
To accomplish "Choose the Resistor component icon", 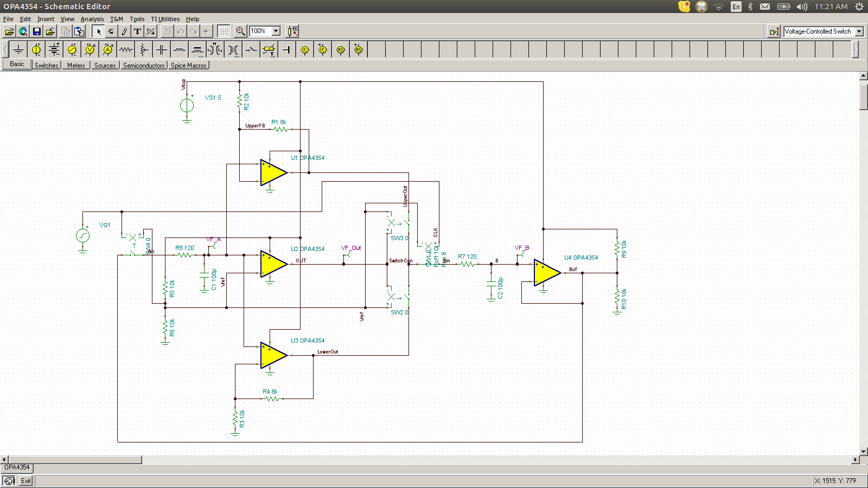I will pos(125,49).
